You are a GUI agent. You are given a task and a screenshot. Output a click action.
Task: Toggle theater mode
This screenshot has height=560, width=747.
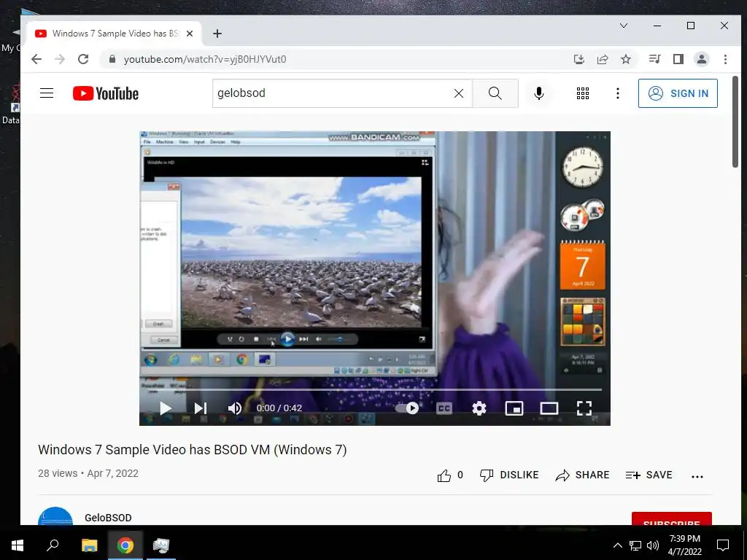[x=549, y=408]
